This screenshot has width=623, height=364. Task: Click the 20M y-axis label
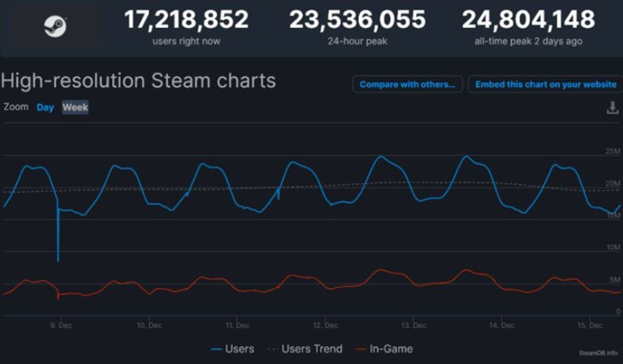(x=613, y=184)
